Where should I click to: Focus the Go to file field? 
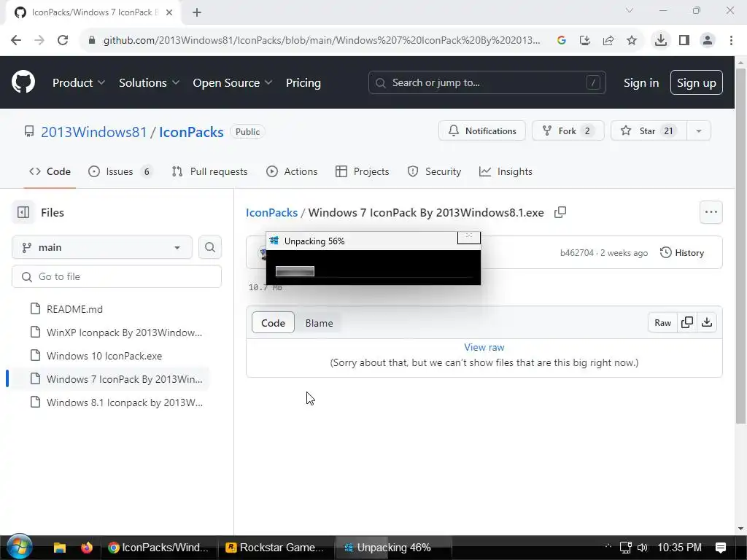(117, 276)
